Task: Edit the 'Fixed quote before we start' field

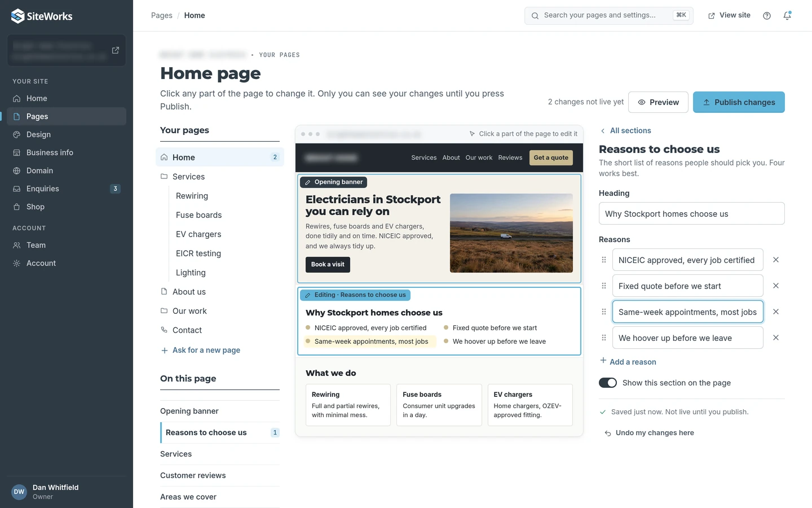Action: [688, 286]
